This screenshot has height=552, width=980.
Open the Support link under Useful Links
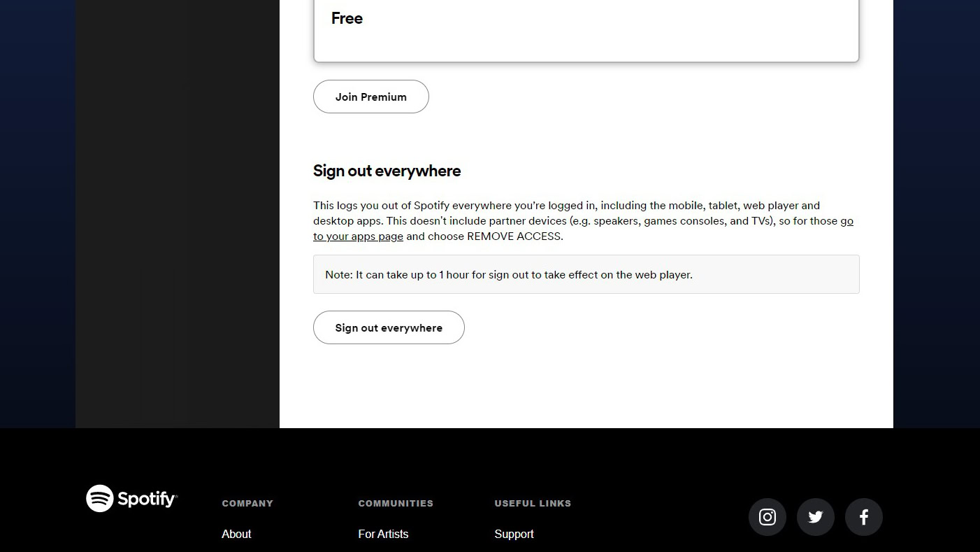[x=514, y=534]
